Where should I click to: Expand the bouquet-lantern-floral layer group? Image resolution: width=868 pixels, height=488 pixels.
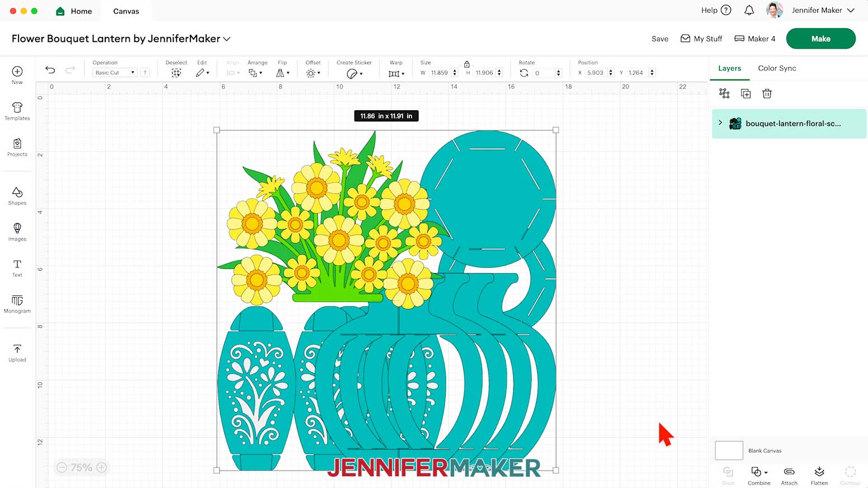tap(721, 123)
